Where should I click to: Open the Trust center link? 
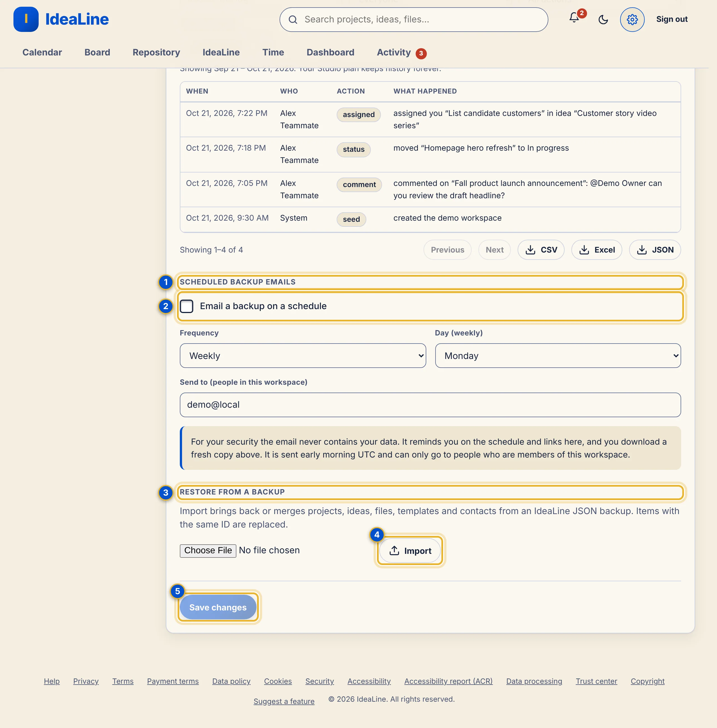pos(596,681)
